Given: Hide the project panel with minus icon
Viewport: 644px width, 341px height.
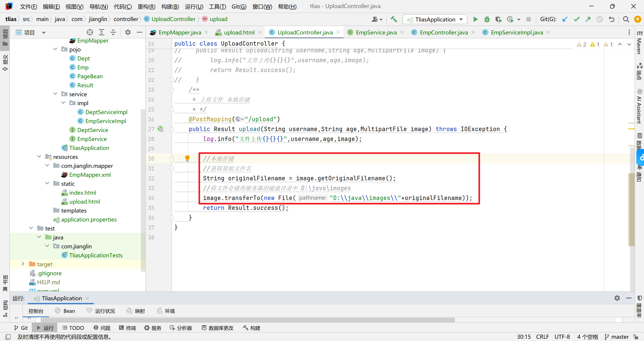Looking at the screenshot, I should (x=140, y=32).
